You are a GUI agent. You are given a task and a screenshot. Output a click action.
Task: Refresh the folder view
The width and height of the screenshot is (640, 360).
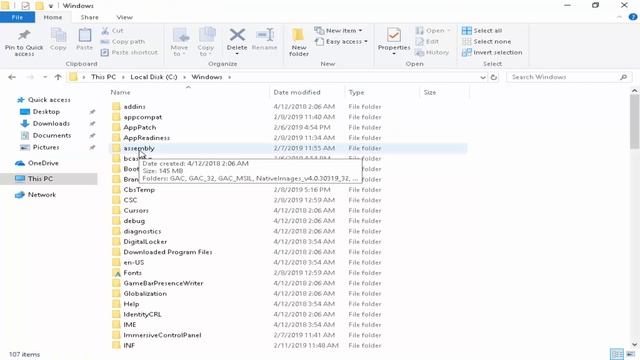pos(494,77)
